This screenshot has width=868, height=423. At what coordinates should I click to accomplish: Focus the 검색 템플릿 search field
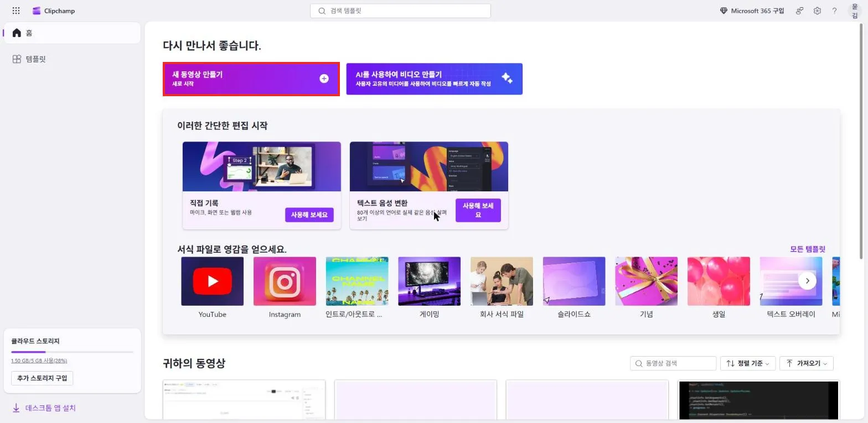click(x=400, y=11)
